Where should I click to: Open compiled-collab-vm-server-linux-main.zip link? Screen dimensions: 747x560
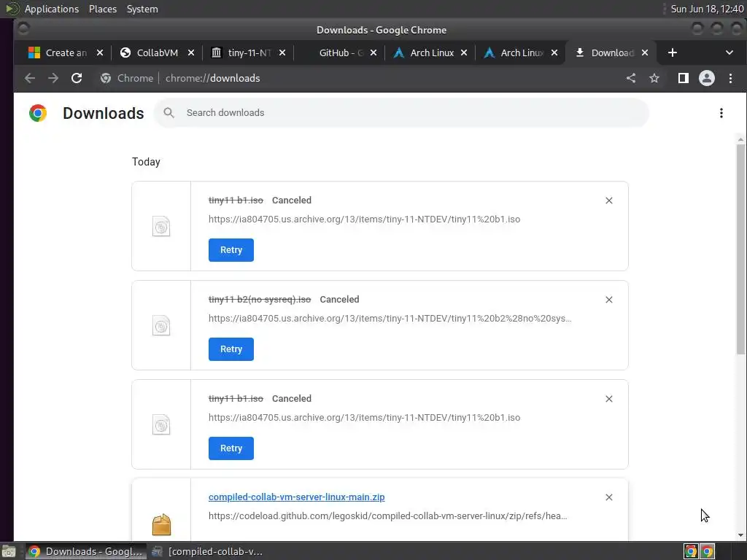click(296, 497)
